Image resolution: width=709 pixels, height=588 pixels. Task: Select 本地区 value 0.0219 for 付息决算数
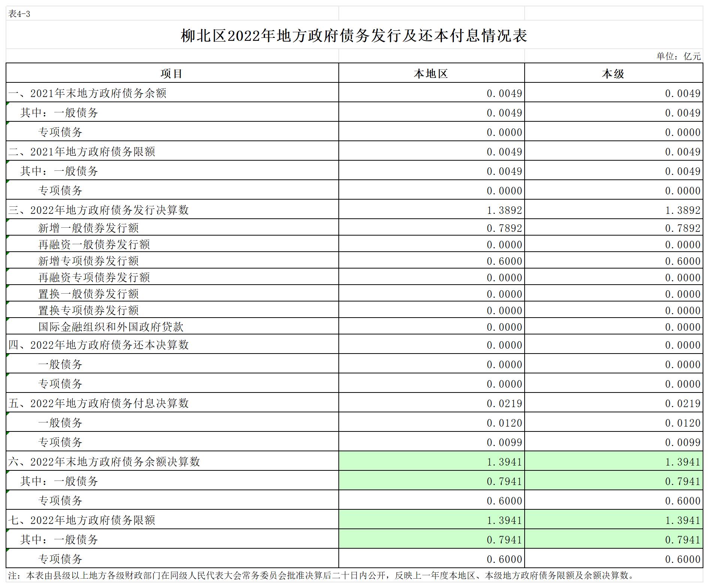[431, 403]
